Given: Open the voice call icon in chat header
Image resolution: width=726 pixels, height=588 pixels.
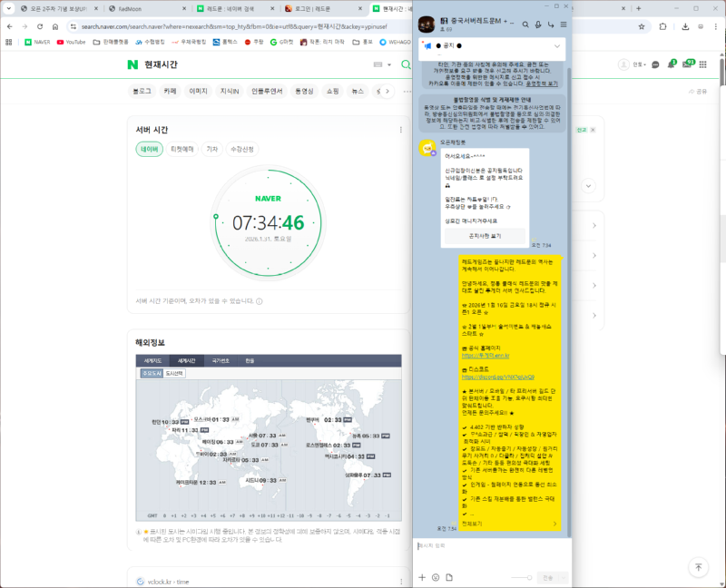Looking at the screenshot, I should (x=539, y=24).
